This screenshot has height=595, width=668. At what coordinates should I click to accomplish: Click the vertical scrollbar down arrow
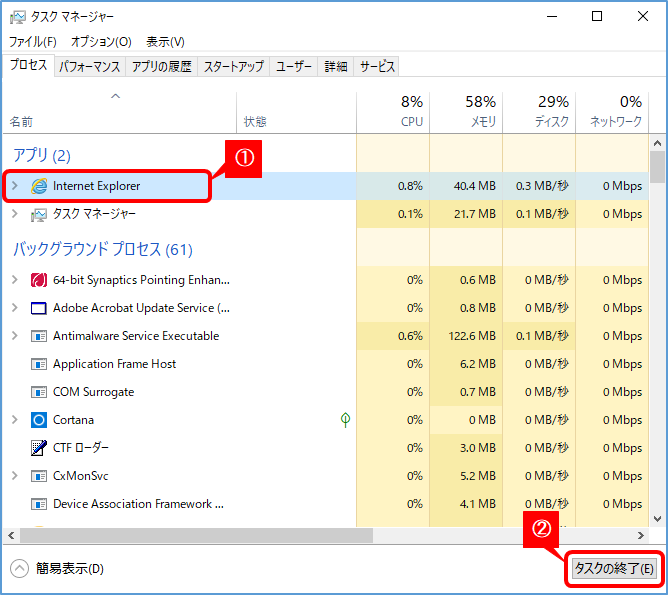(657, 519)
